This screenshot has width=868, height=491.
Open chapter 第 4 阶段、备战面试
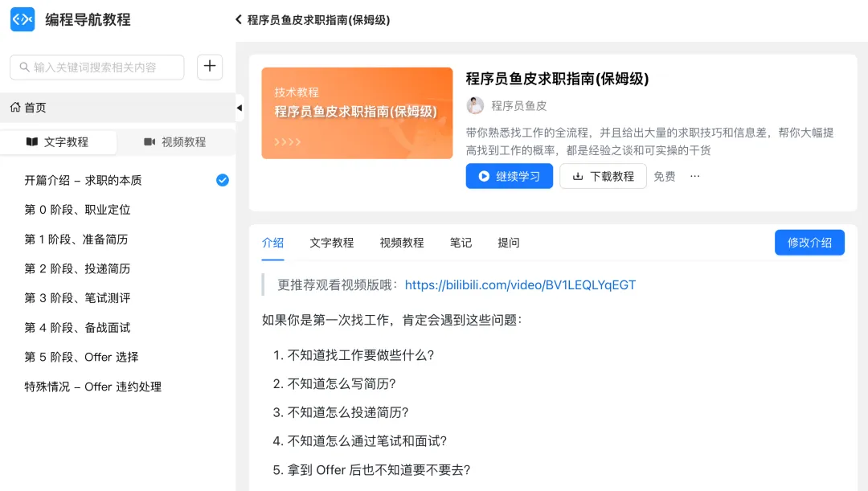pos(77,328)
